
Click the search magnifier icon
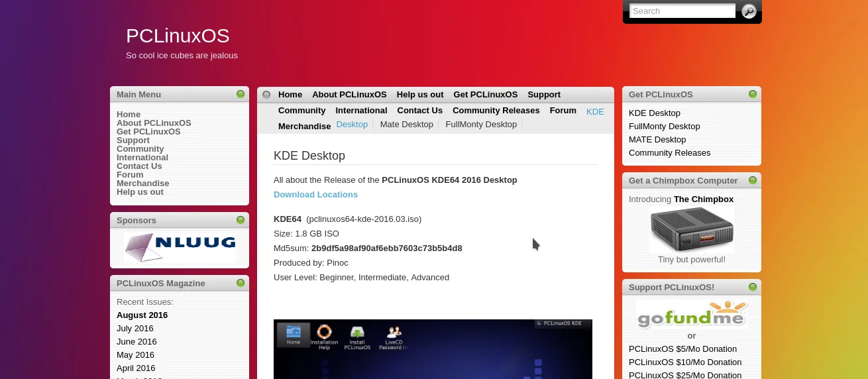pos(749,11)
